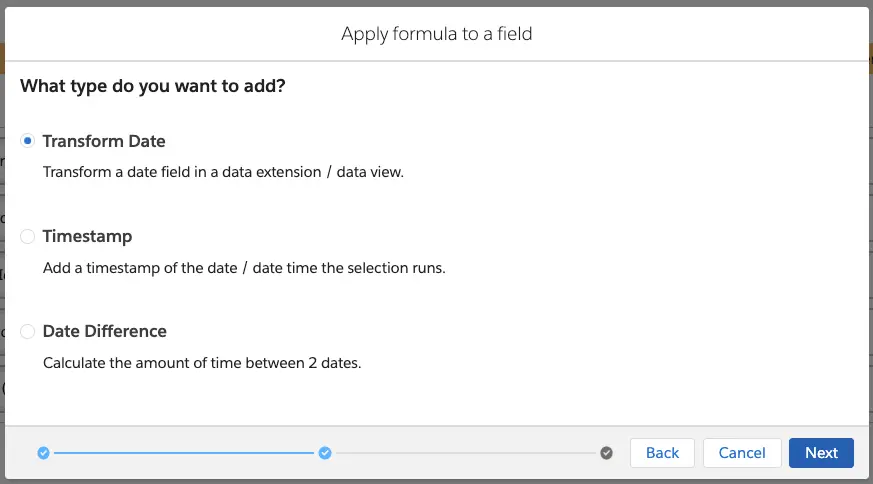
Task: Click the dimmed backdrop above the dialog
Action: [436, 3]
